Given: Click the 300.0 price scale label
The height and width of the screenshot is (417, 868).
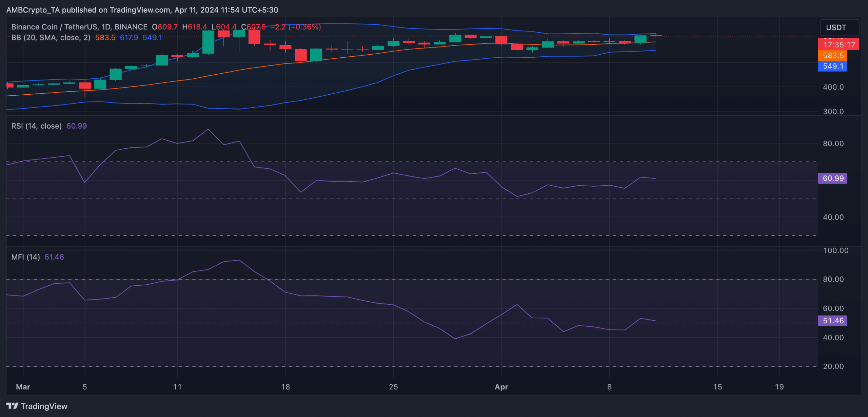Looking at the screenshot, I should (833, 112).
